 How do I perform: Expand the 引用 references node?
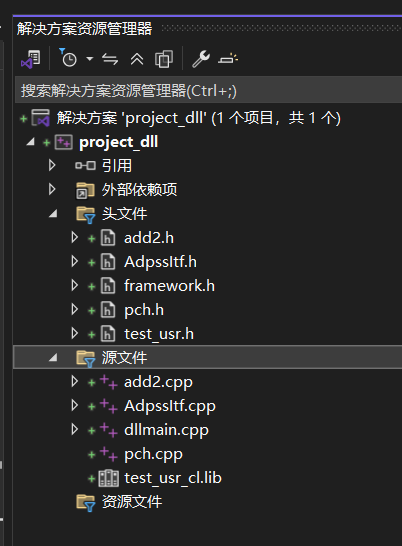52,165
